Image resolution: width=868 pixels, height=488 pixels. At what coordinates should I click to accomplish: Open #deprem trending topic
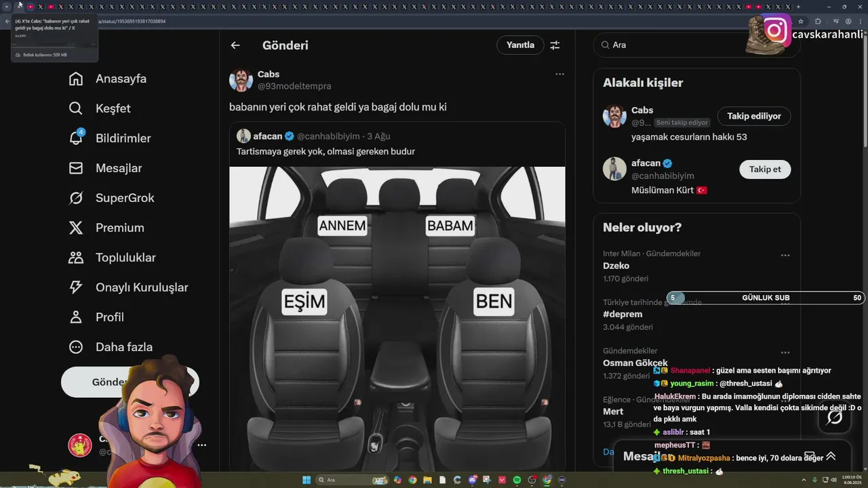pyautogui.click(x=623, y=314)
